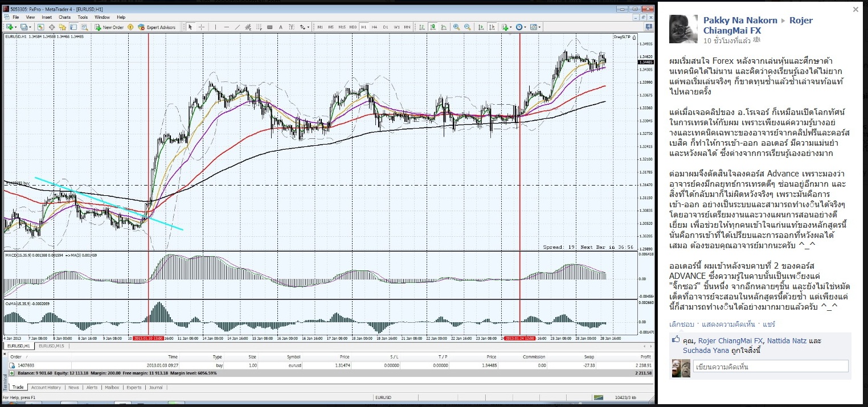Open the File menu
868x407 pixels.
point(15,17)
